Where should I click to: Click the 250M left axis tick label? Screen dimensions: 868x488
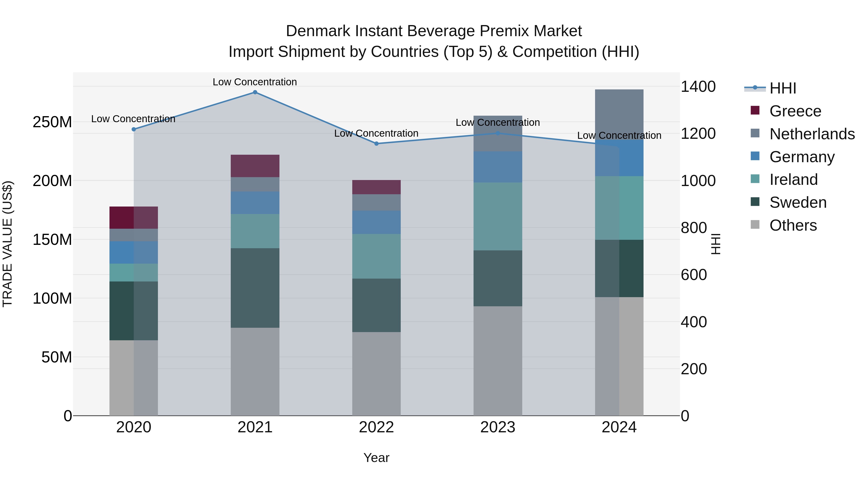click(52, 122)
